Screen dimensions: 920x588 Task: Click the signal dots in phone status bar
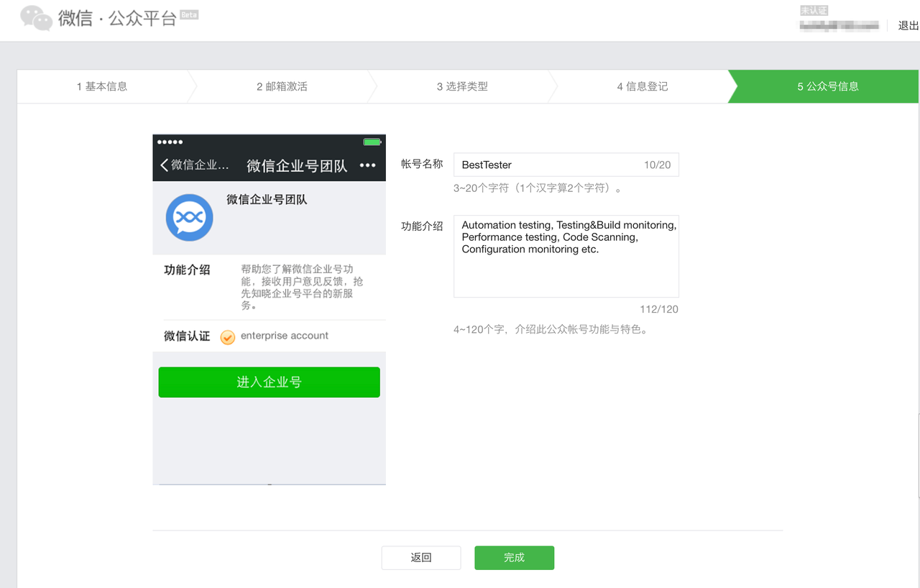[170, 142]
